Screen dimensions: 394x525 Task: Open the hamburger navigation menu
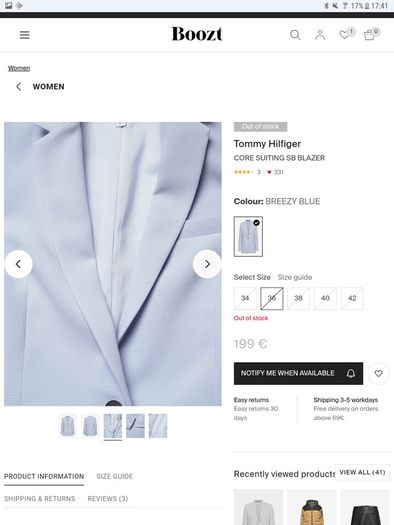tap(24, 35)
